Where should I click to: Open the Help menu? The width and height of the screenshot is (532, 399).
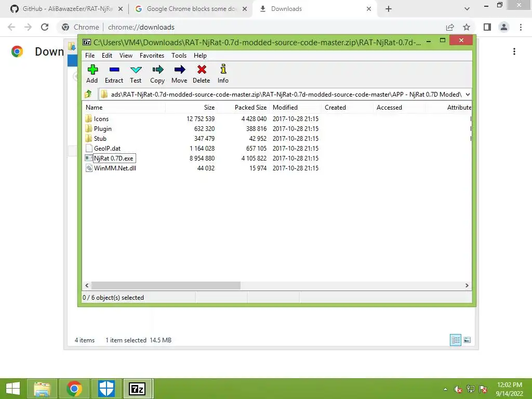coord(200,55)
